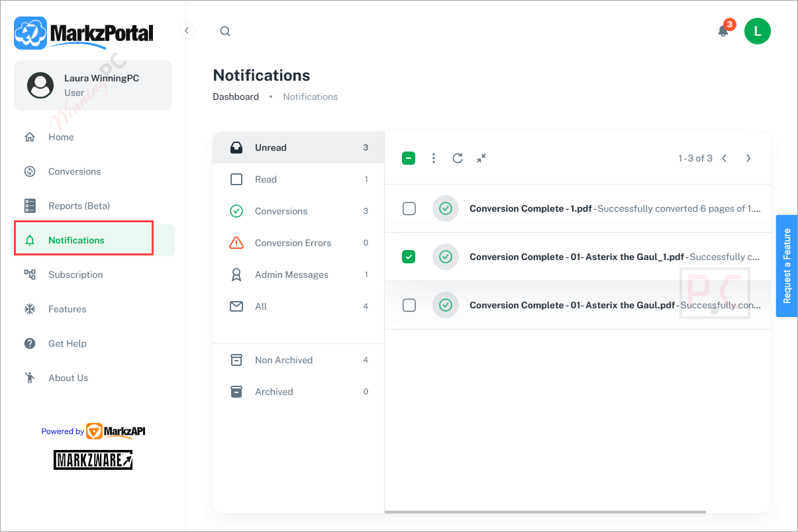This screenshot has height=532, width=798.
Task: Open Conversions in the sidebar
Action: pos(93,171)
